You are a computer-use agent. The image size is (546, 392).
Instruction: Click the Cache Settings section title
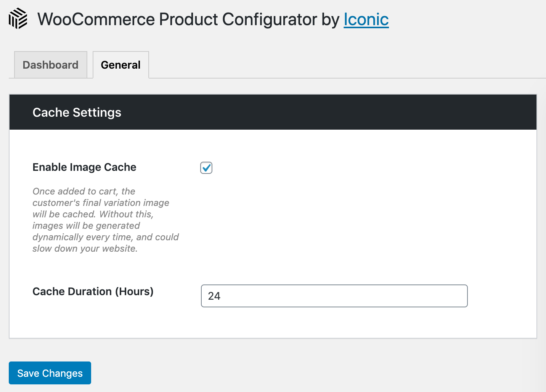click(77, 112)
